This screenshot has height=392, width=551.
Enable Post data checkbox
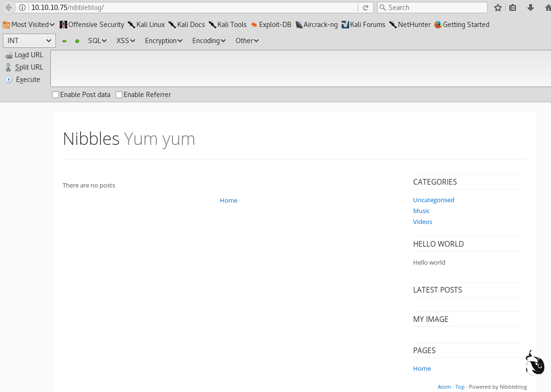point(55,95)
